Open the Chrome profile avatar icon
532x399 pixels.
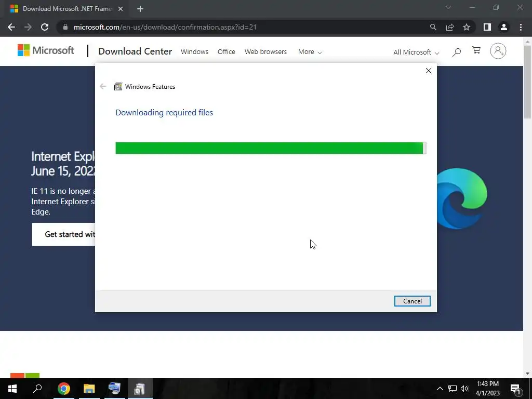504,27
